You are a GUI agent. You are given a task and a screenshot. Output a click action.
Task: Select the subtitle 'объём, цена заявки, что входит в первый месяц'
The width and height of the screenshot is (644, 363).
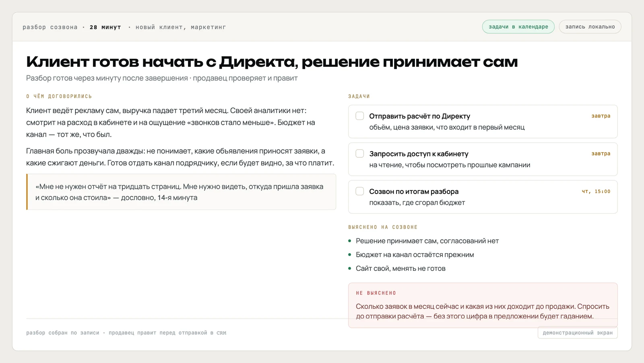447,128
